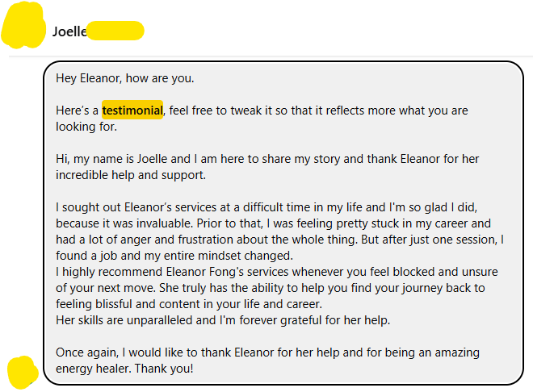Click the yellow blob at the bottom-left of the message

click(23, 372)
